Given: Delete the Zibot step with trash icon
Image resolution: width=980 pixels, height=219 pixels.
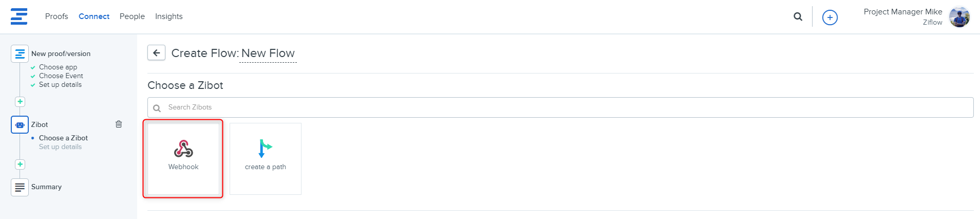Looking at the screenshot, I should [119, 124].
